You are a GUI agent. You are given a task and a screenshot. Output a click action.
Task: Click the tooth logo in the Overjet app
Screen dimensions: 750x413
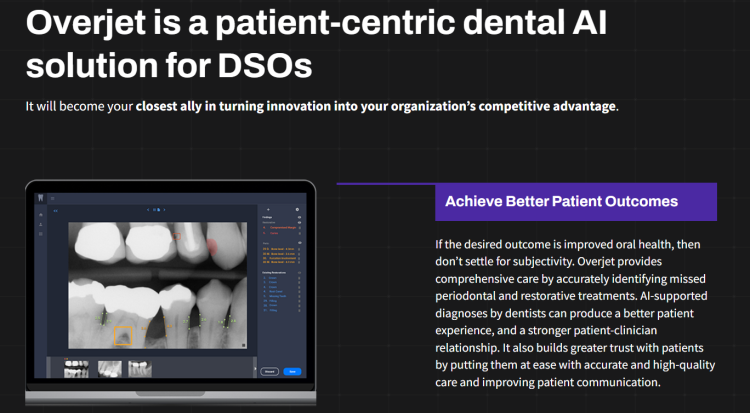pos(41,198)
